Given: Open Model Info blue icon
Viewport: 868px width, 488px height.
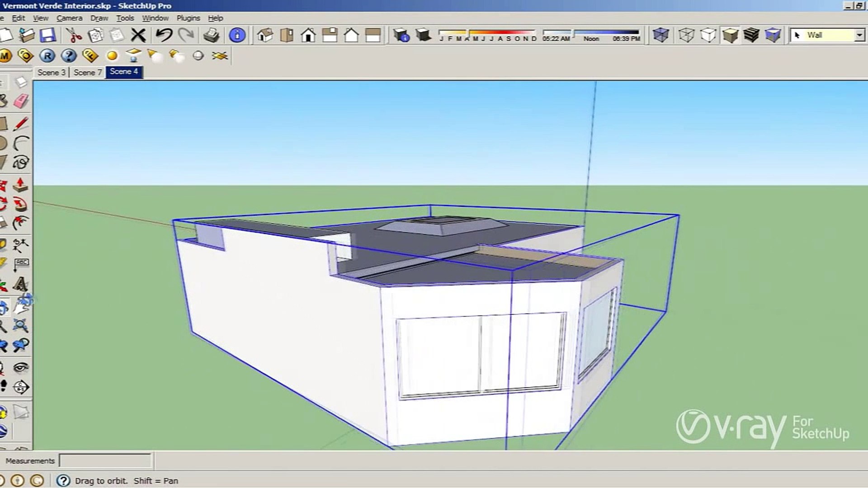Looking at the screenshot, I should (x=237, y=35).
